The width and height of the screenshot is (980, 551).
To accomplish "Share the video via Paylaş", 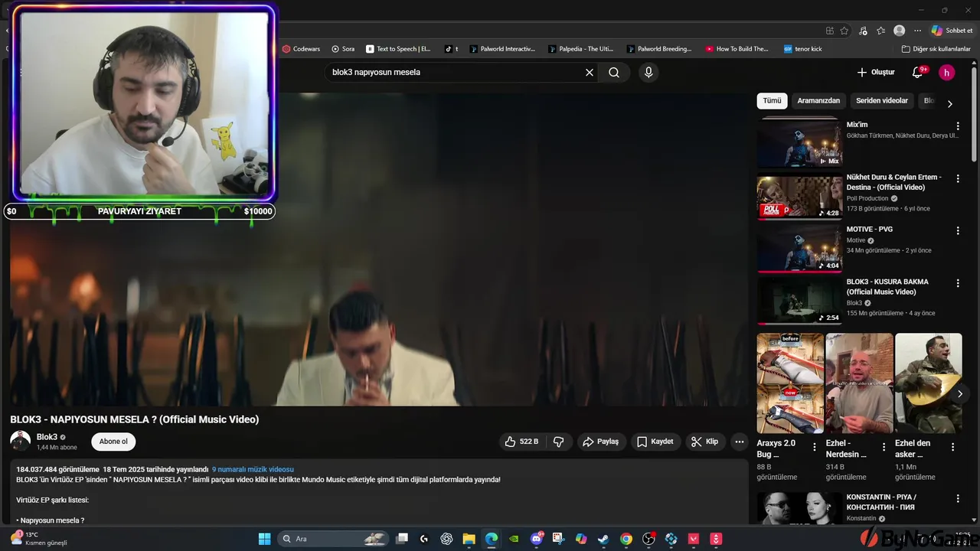I will tap(601, 442).
